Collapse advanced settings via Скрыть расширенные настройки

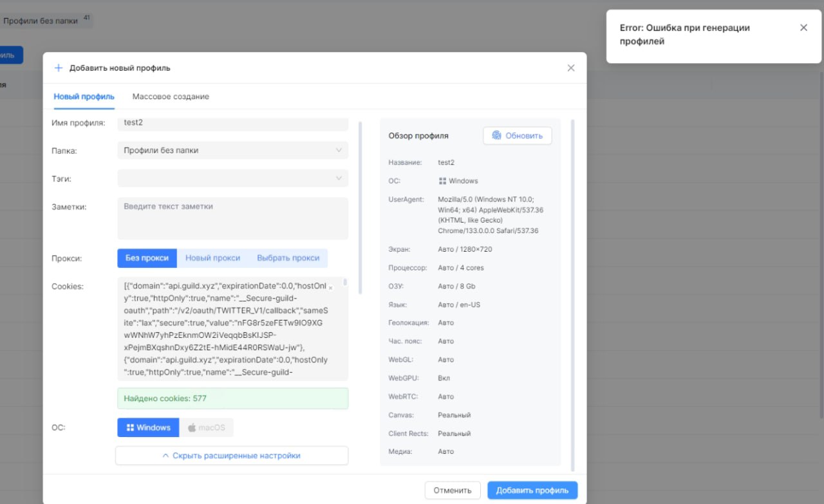point(232,456)
